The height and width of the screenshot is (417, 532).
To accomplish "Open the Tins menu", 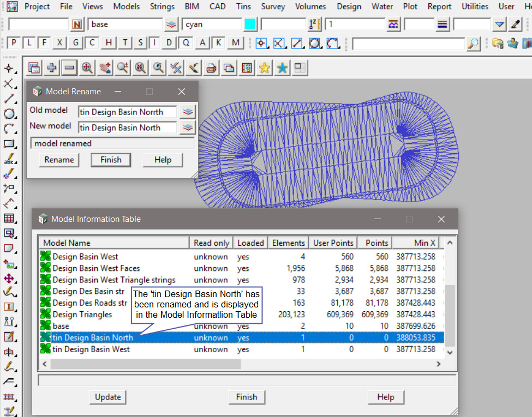I will click(244, 7).
